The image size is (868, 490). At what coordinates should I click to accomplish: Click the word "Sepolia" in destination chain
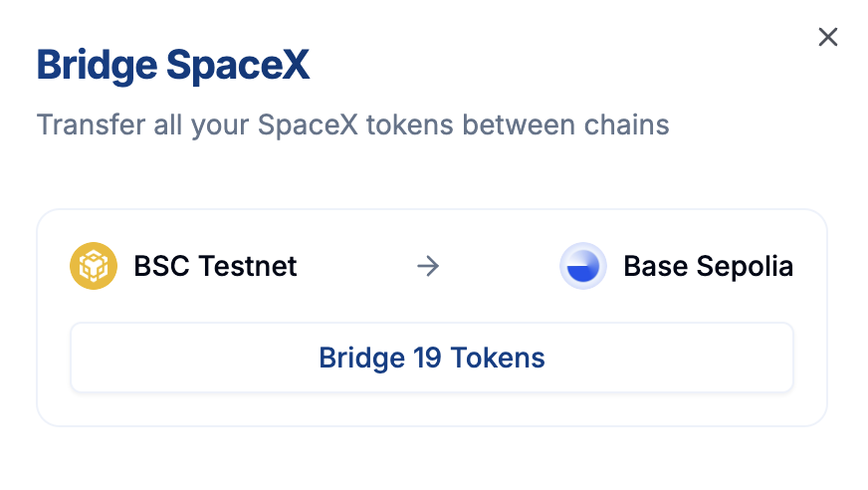745,268
